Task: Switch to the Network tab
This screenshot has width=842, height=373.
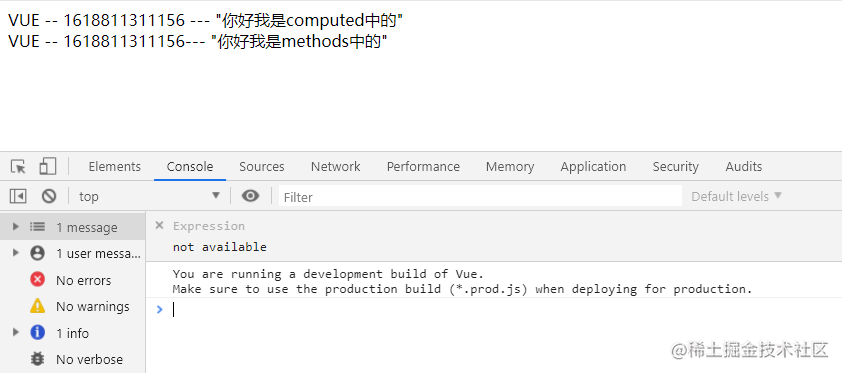Action: tap(336, 166)
